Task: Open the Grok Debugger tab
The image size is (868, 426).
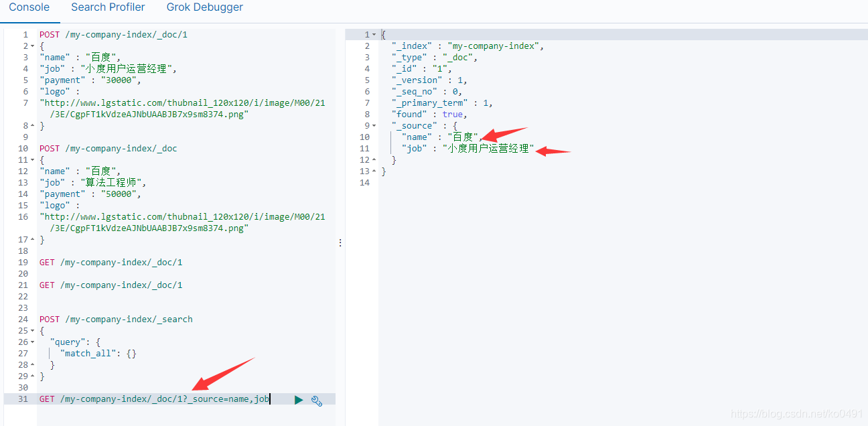Action: (x=205, y=7)
